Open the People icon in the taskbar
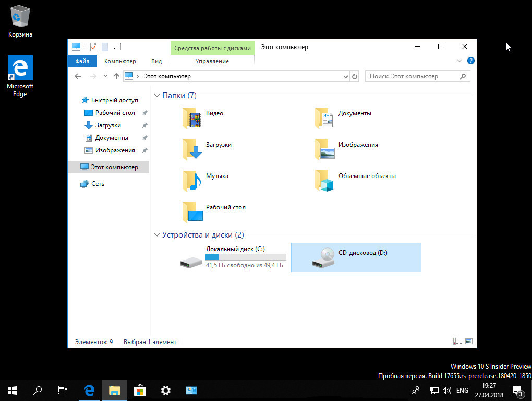This screenshot has width=532, height=401. [415, 391]
